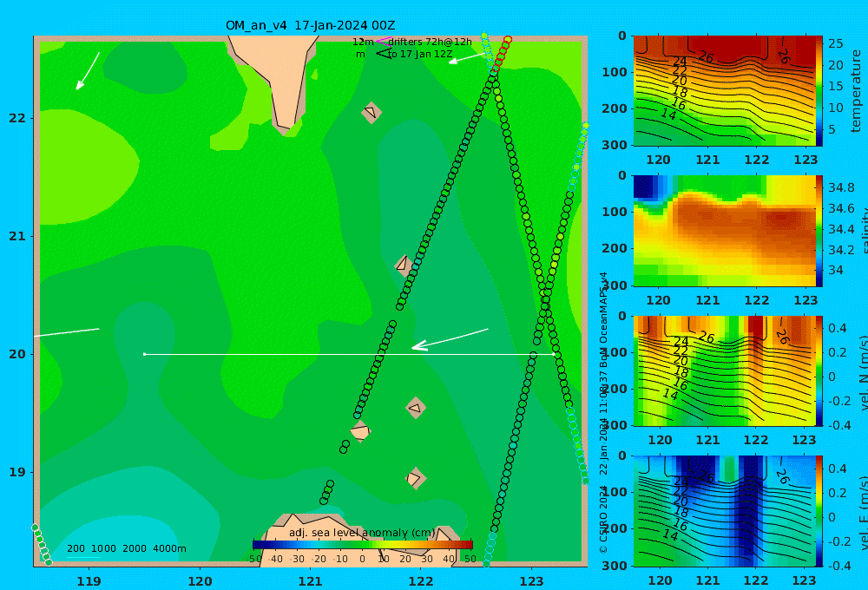This screenshot has height=590, width=868.
Task: Click the latitude 19 label on main map
Action: coord(17,472)
